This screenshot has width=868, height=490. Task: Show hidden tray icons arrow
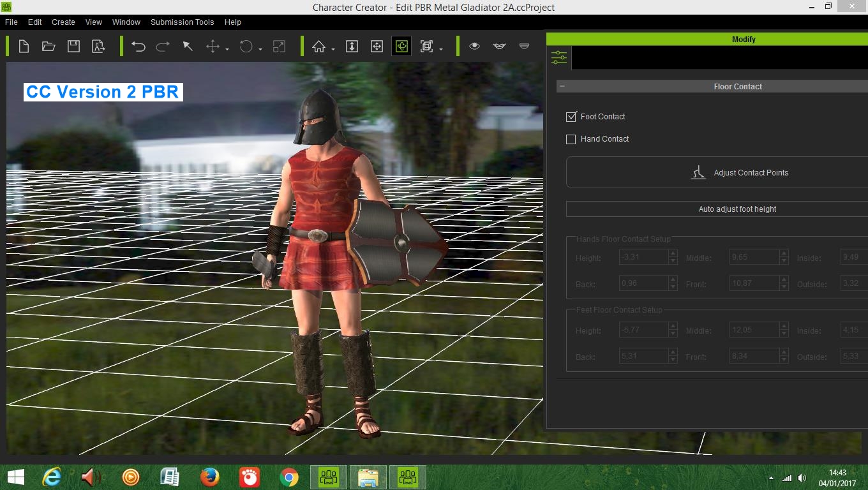(x=772, y=478)
